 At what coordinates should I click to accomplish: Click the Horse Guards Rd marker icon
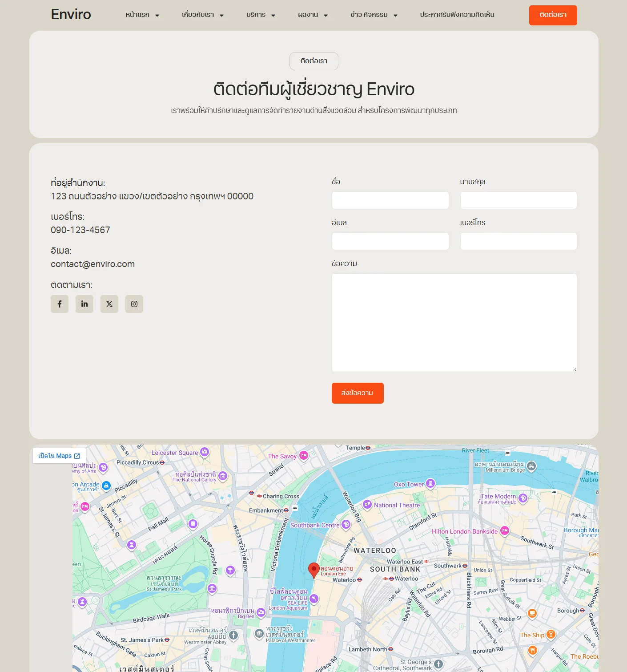tap(230, 570)
